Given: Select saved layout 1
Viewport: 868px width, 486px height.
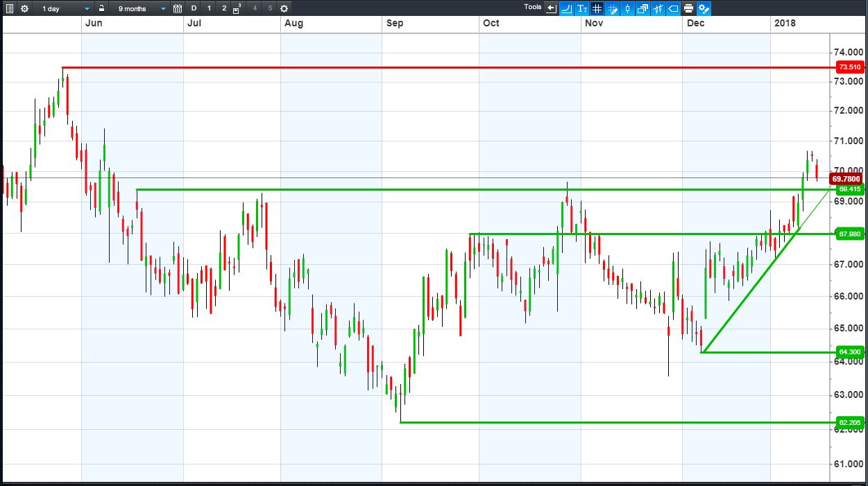Looking at the screenshot, I should coord(209,8).
